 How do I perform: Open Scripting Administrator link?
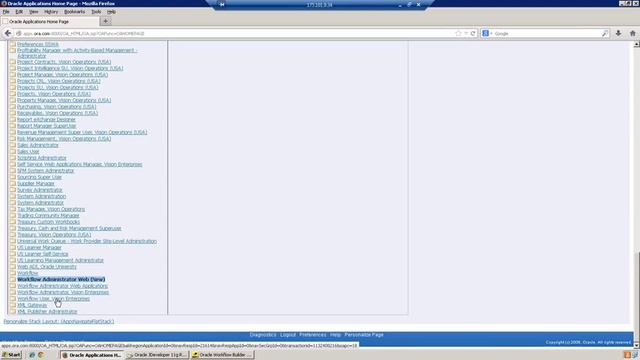pos(42,158)
